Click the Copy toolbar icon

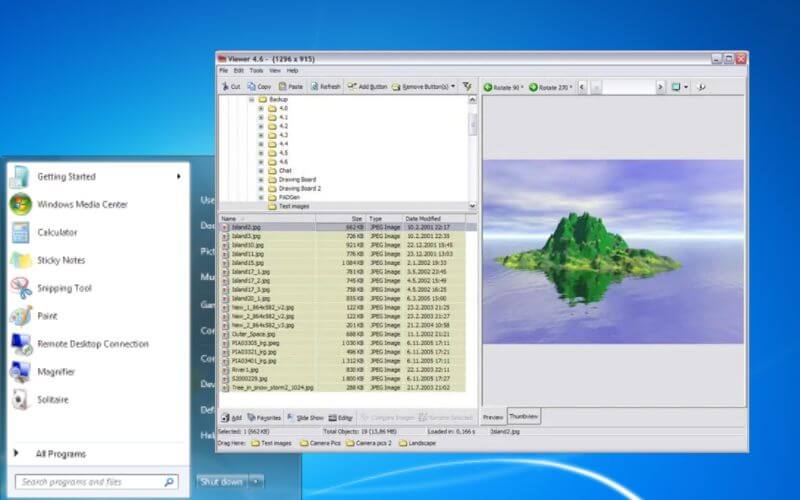click(259, 87)
